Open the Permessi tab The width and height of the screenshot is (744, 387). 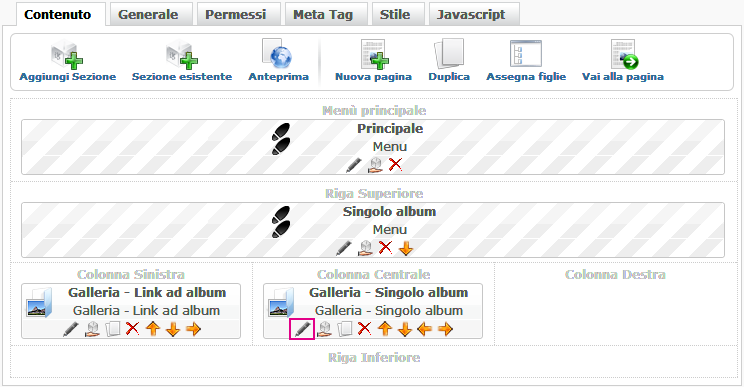click(235, 14)
